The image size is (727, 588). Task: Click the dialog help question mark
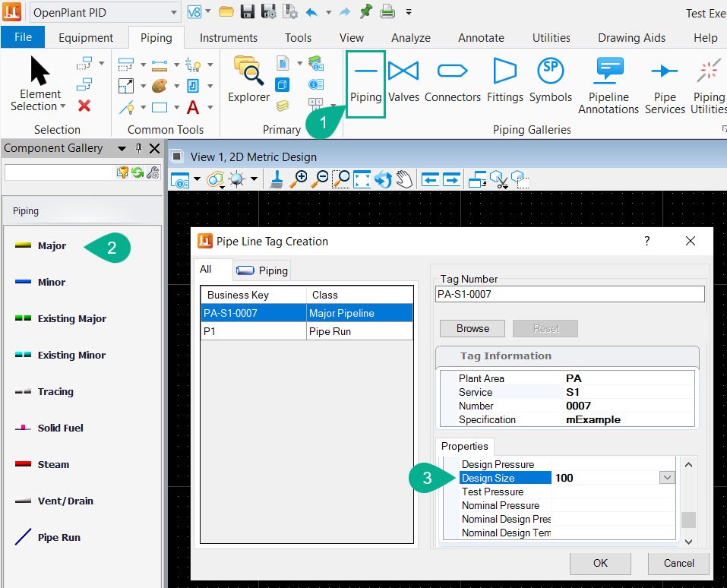646,241
